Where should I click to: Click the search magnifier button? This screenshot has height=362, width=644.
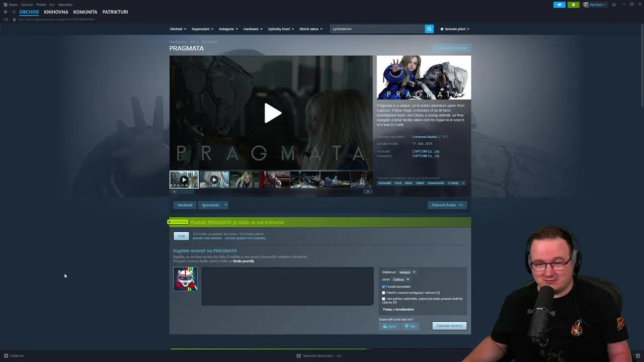point(429,29)
